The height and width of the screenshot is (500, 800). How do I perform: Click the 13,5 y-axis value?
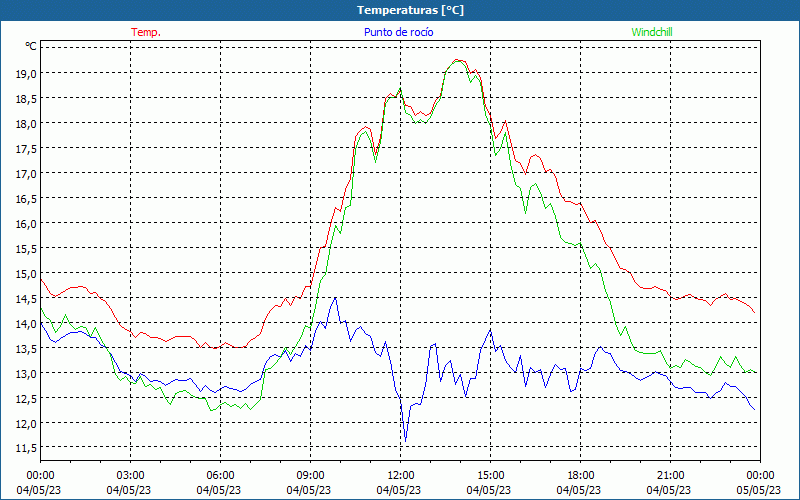coord(27,348)
